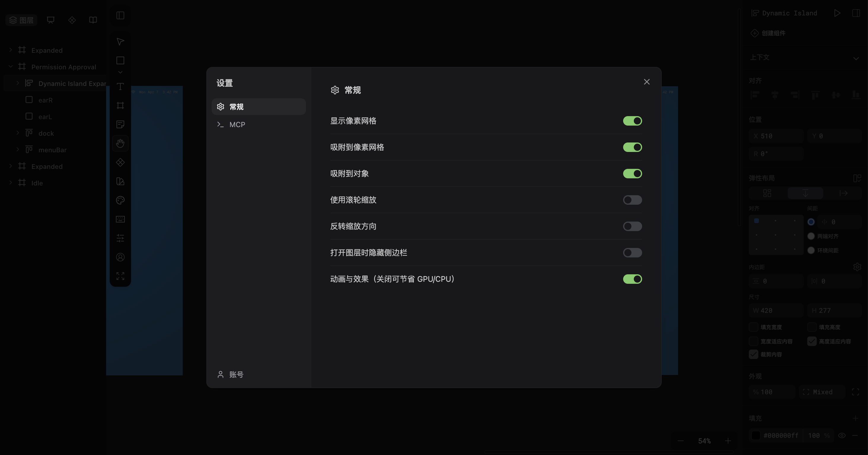The image size is (868, 455).
Task: Expand Idle frame layer
Action: point(10,183)
